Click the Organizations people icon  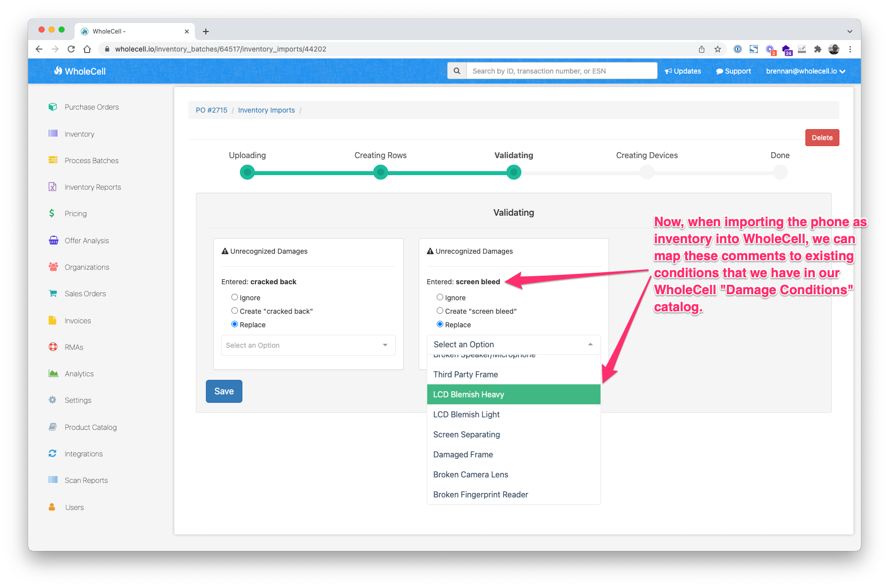pyautogui.click(x=53, y=267)
